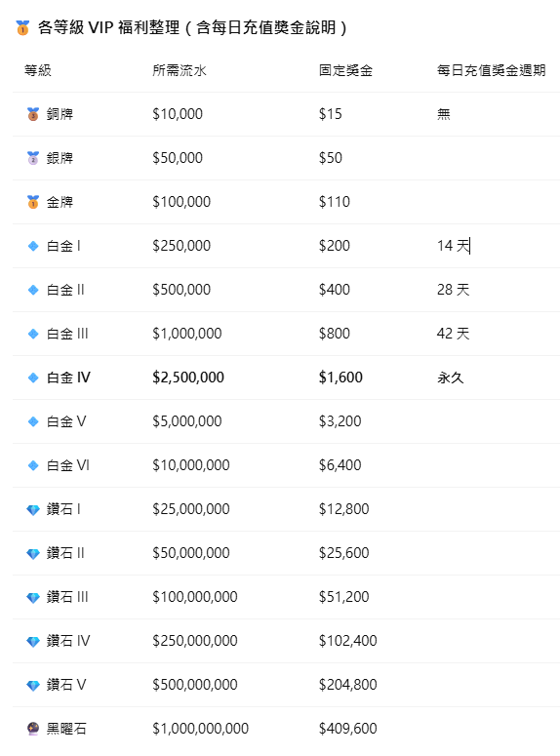Place cursor in the 14 天 cell
Viewport: 560px width, 756px height.
point(454,246)
